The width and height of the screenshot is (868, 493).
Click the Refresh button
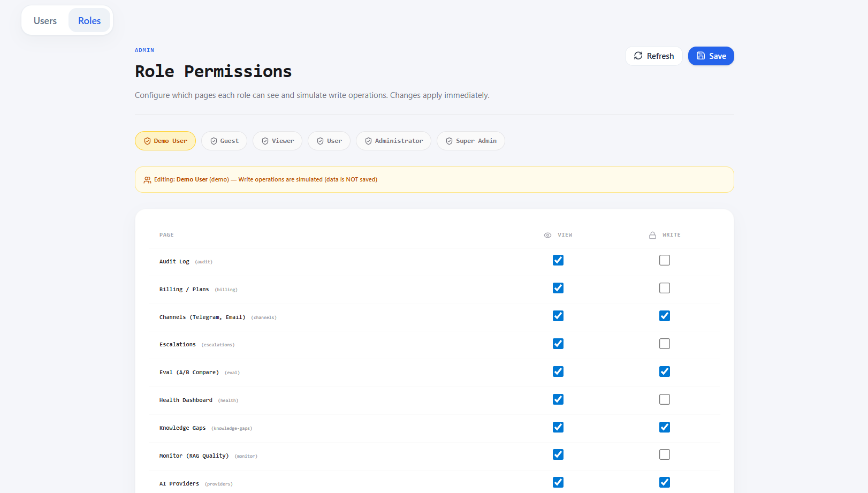point(654,56)
